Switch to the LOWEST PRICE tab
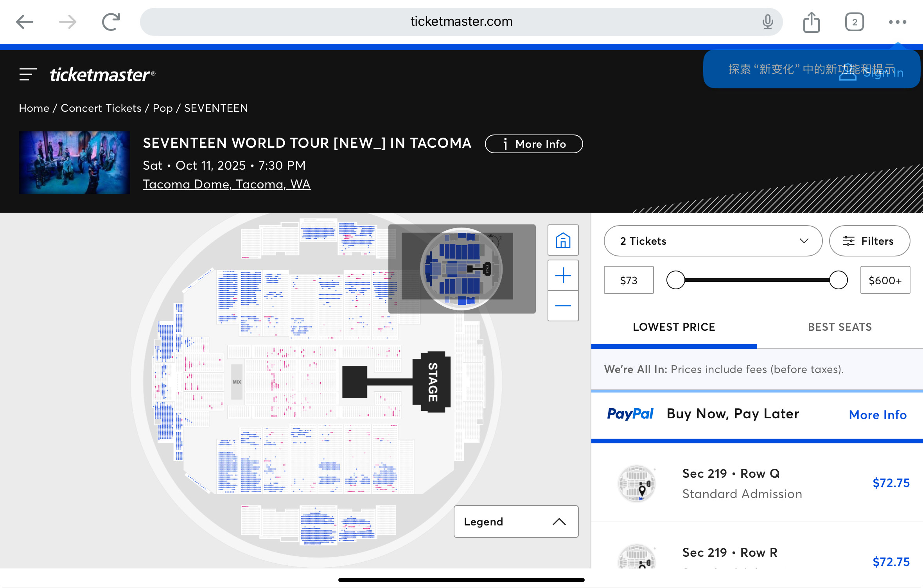923x588 pixels. coord(674,327)
